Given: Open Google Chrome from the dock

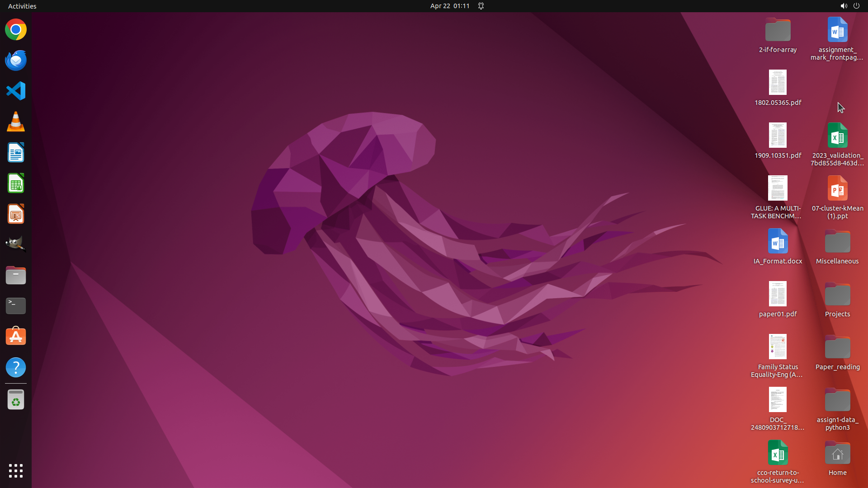Looking at the screenshot, I should [16, 30].
